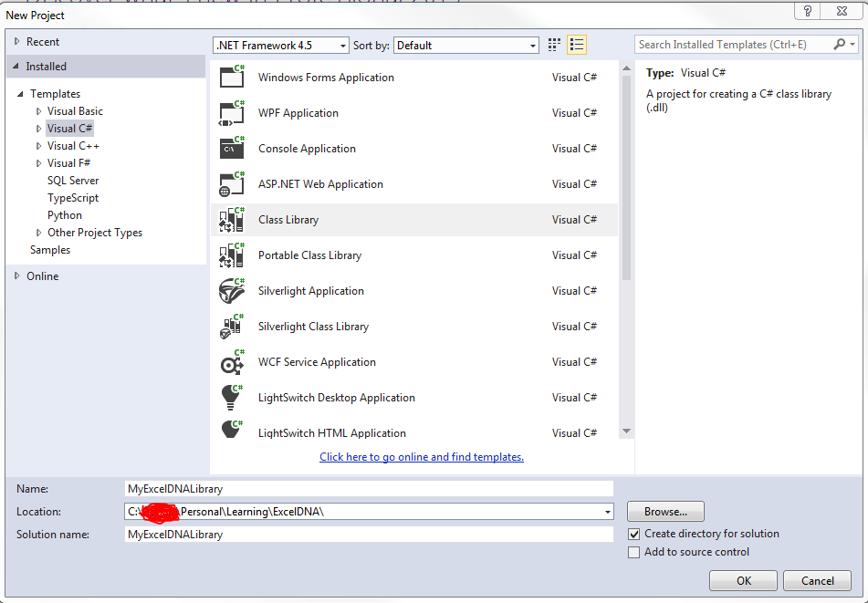868x603 pixels.
Task: Click the help question mark icon
Action: pos(808,11)
